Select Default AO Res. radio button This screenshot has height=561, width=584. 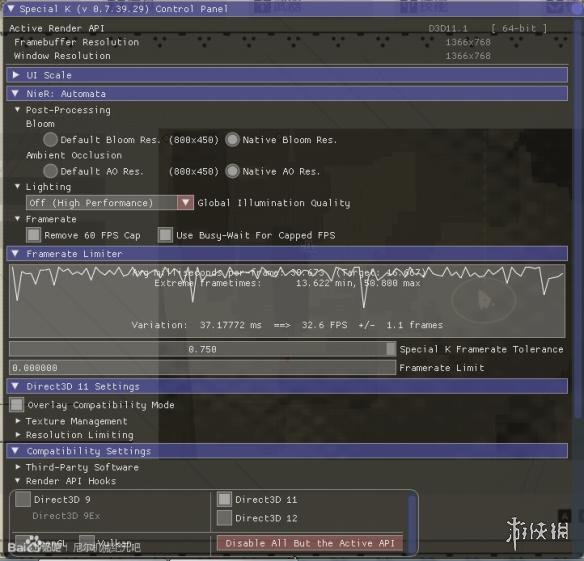50,171
